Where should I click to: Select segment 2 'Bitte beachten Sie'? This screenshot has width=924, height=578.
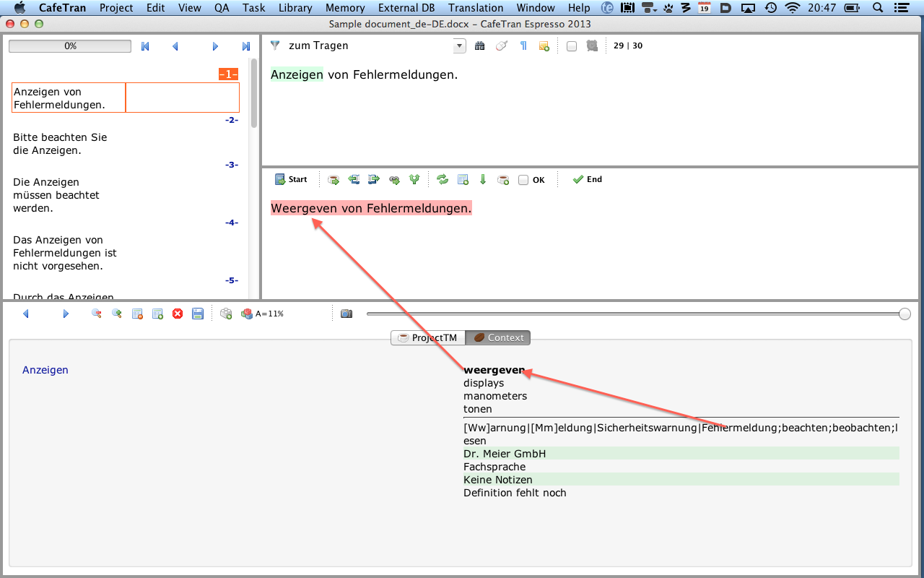coord(60,144)
